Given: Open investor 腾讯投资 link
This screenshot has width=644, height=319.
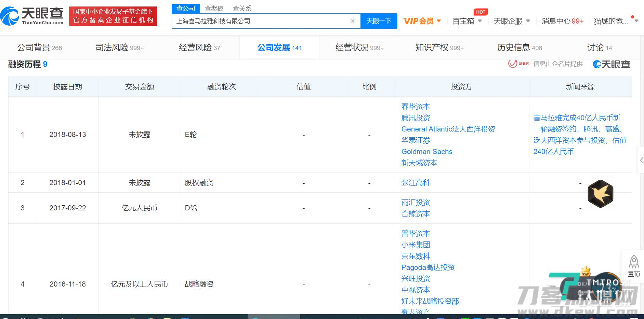Looking at the screenshot, I should pos(416,117).
